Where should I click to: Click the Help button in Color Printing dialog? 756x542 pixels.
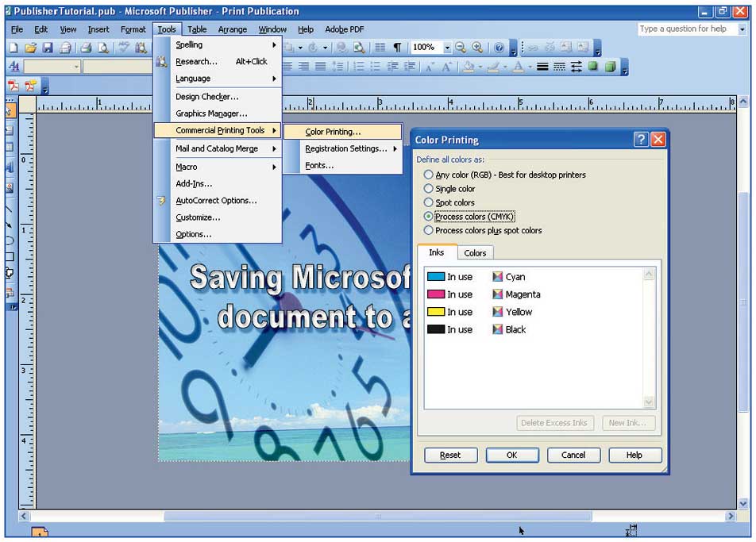tap(634, 456)
